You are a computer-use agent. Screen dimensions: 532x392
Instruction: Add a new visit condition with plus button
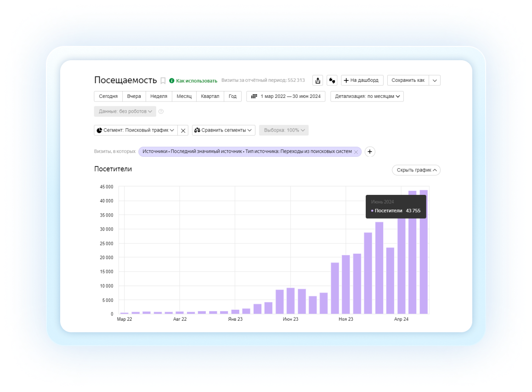point(370,152)
